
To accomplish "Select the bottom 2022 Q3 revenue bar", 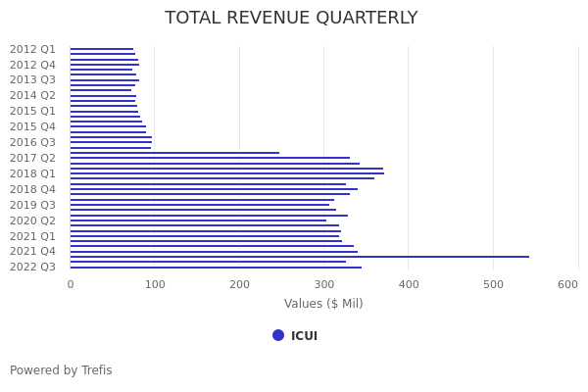I will (x=216, y=268).
